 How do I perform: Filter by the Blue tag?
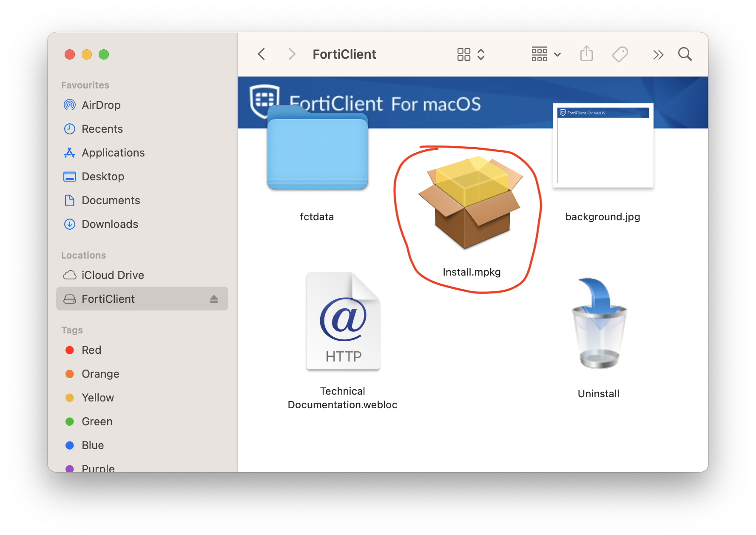pos(142,445)
